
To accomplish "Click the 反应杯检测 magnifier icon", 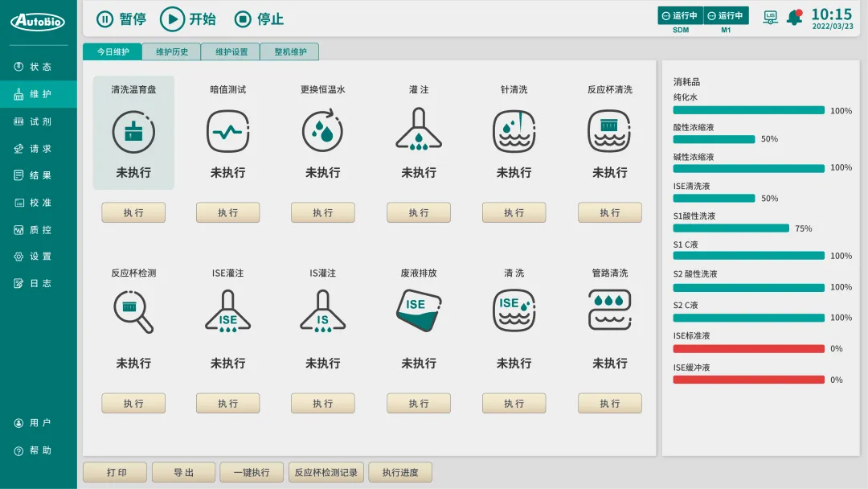I will point(133,312).
